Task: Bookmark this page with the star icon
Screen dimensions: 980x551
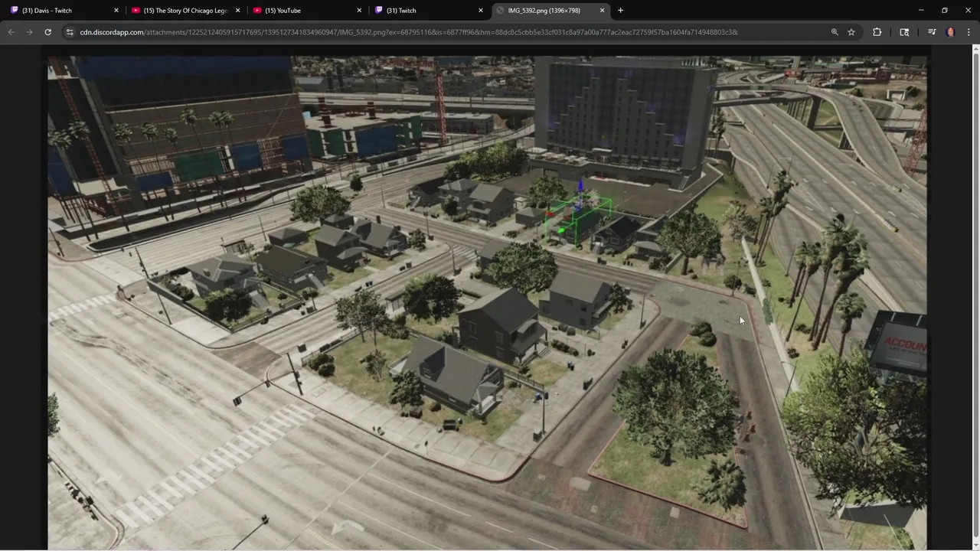Action: tap(851, 32)
